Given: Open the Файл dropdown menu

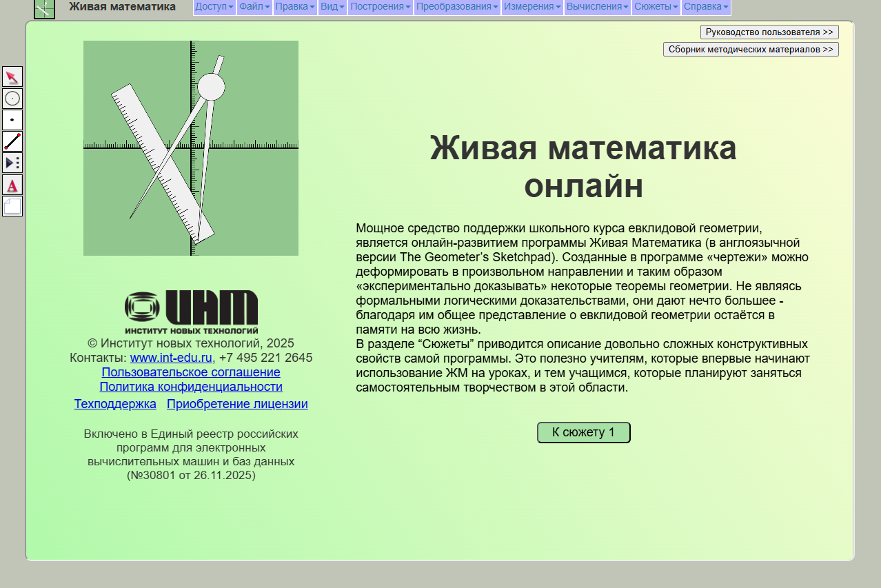Looking at the screenshot, I should pyautogui.click(x=254, y=7).
